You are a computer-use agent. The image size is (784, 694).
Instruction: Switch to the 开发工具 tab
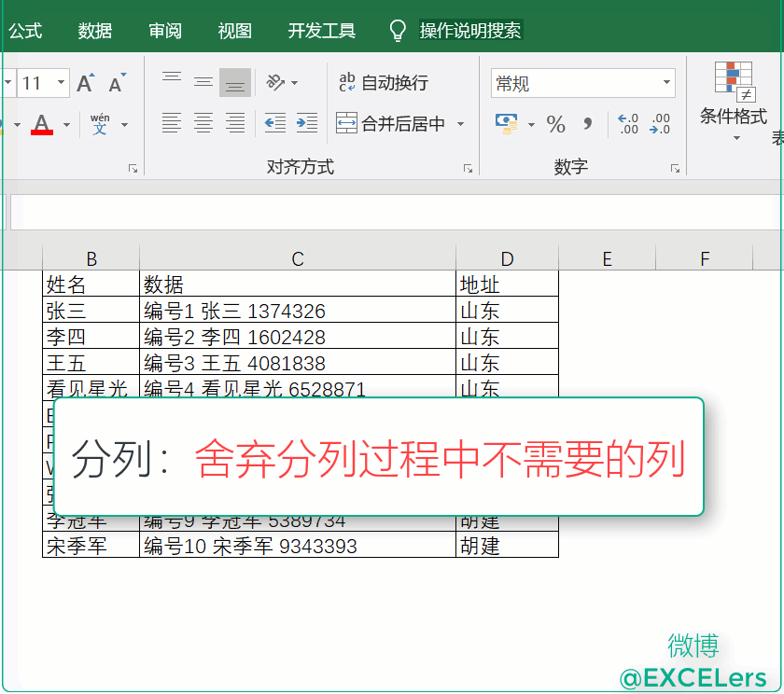(322, 31)
